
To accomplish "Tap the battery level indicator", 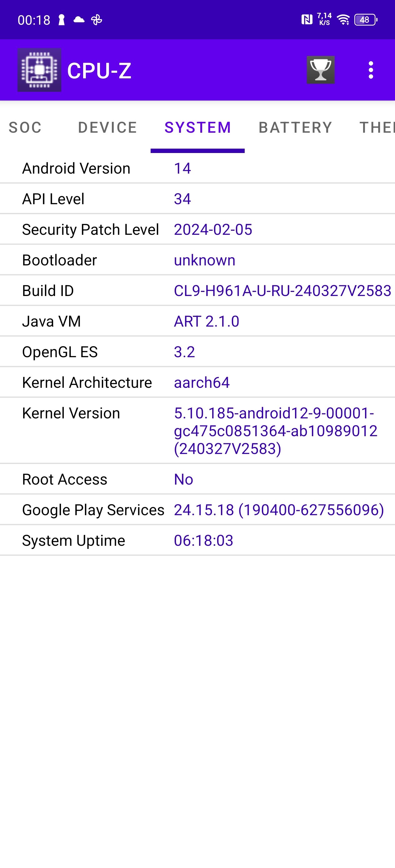I will point(365,20).
